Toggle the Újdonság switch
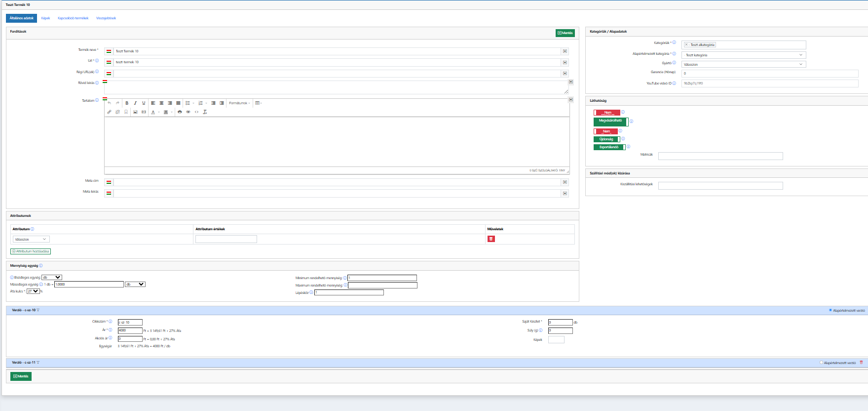 tap(606, 139)
